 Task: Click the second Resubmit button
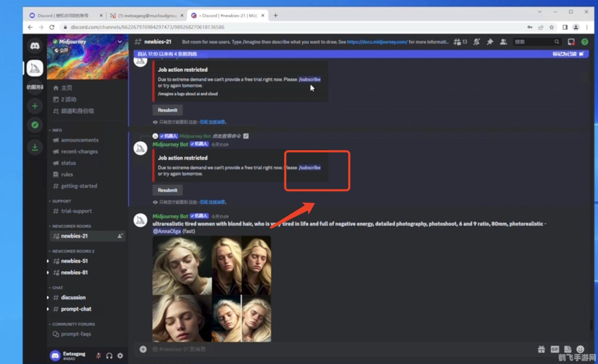167,190
